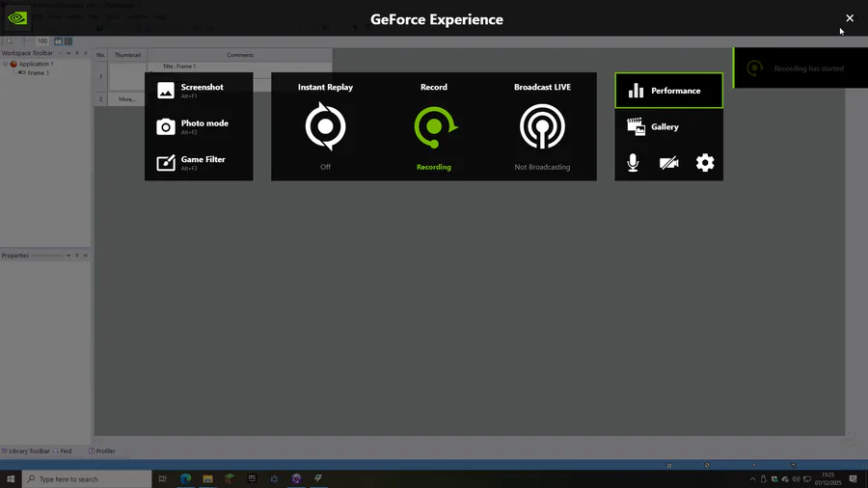
Task: Switch to grid view icon
Action: point(68,41)
